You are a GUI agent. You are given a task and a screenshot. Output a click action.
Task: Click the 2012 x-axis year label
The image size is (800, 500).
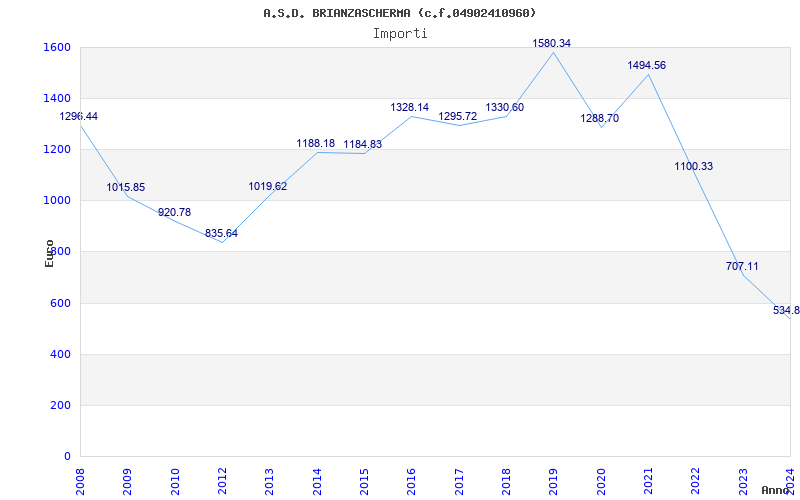click(x=222, y=481)
